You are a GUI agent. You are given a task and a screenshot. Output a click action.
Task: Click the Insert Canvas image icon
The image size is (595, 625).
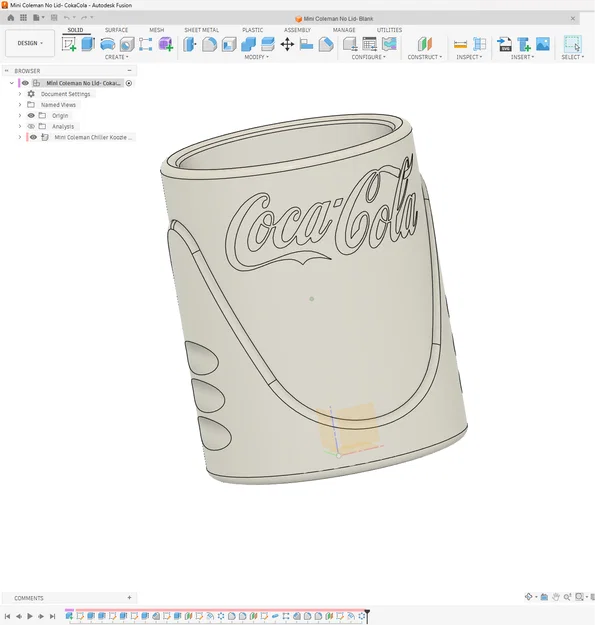[x=543, y=44]
